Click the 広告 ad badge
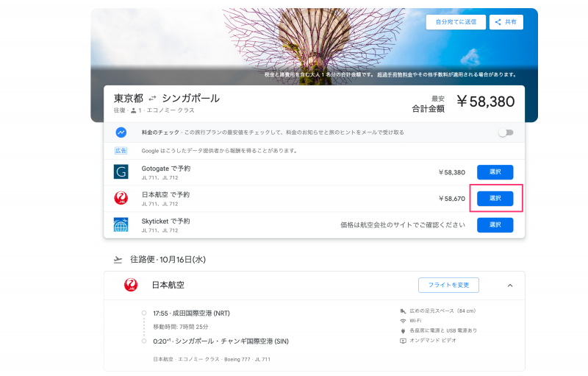 point(121,151)
